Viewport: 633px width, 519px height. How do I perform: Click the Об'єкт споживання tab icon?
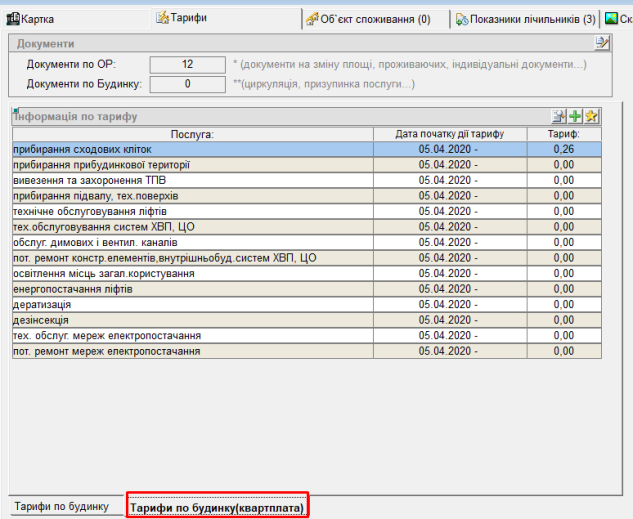click(x=313, y=18)
